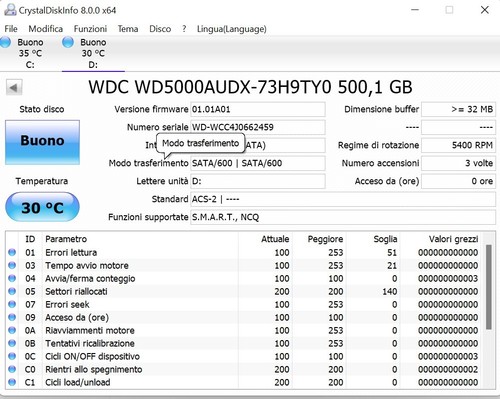This screenshot has width=500, height=399.
Task: Open the Lingua(Language) menu
Action: (x=232, y=29)
